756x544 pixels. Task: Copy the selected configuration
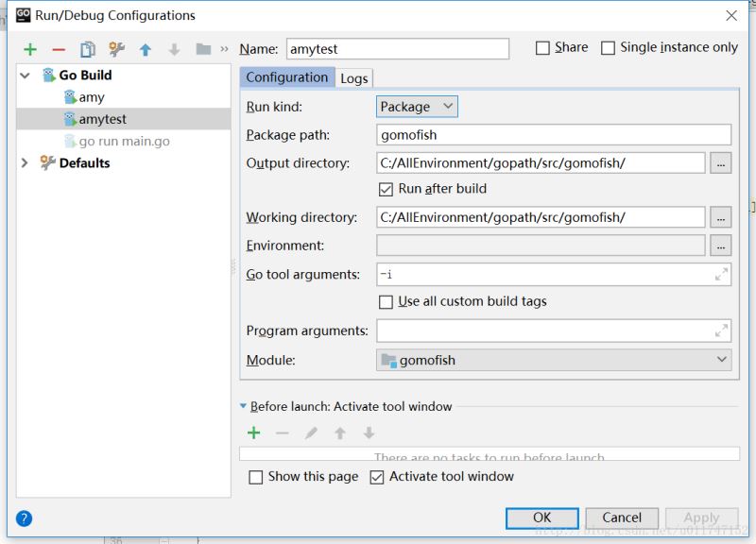[x=88, y=49]
